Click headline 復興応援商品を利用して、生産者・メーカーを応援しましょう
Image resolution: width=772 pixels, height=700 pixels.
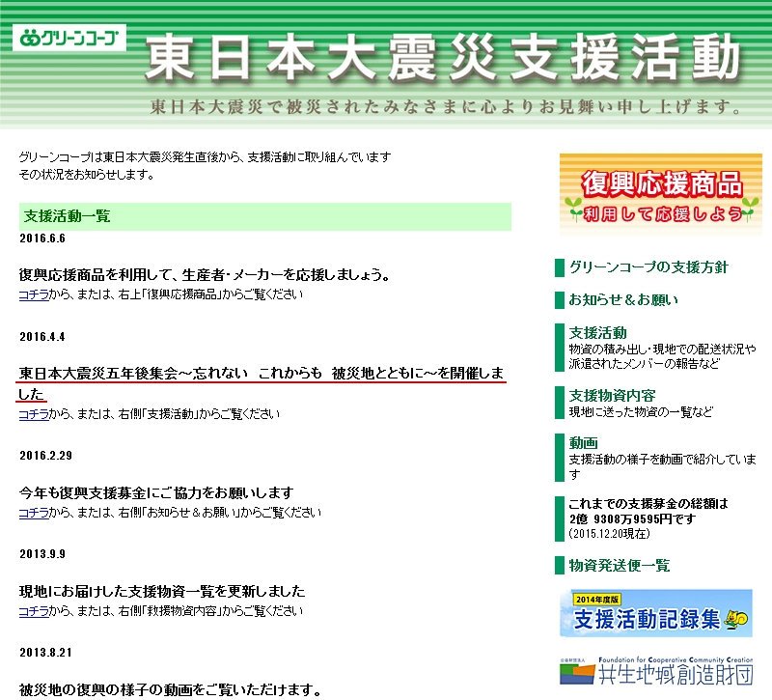(204, 275)
